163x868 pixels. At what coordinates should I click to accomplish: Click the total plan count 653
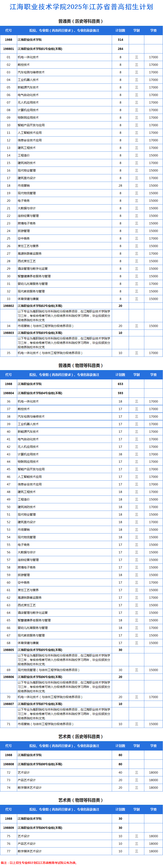[x=120, y=384]
